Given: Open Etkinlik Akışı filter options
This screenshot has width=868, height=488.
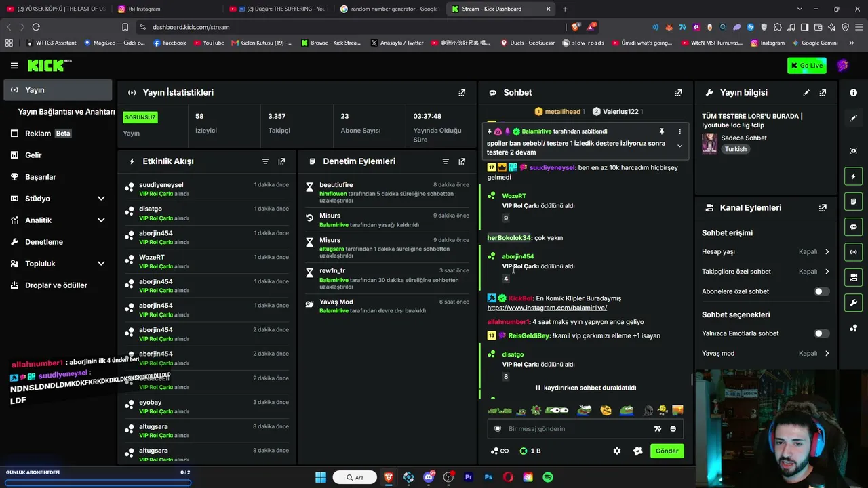Looking at the screenshot, I should pos(265,161).
